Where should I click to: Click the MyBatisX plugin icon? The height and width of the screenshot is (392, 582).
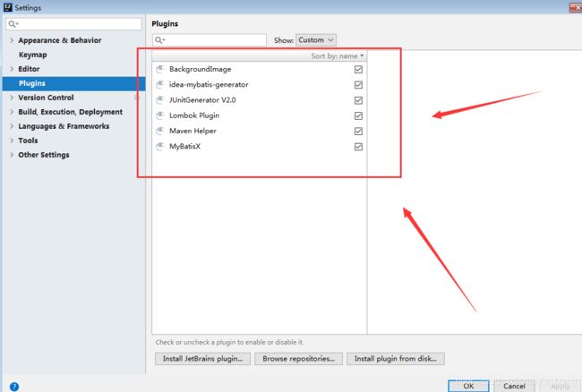pyautogui.click(x=160, y=147)
